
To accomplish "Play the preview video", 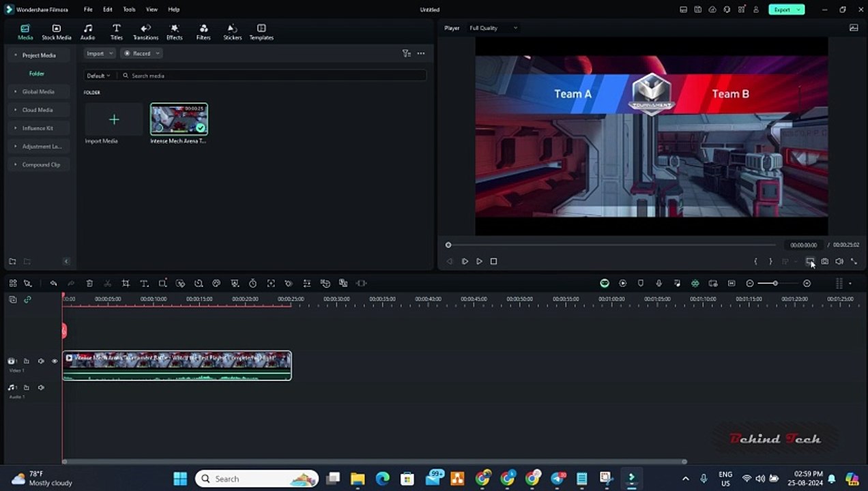I will click(479, 261).
